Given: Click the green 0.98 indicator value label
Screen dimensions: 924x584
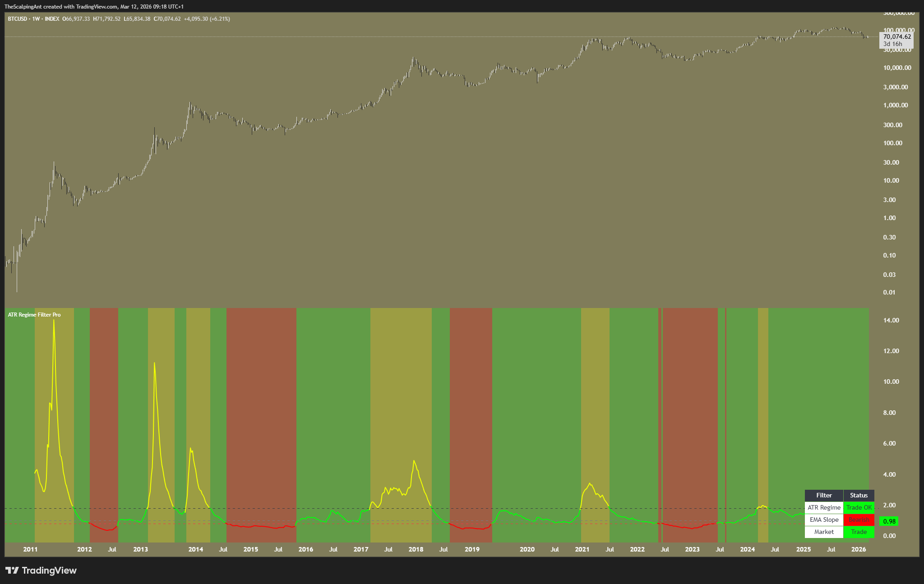Looking at the screenshot, I should click(889, 521).
